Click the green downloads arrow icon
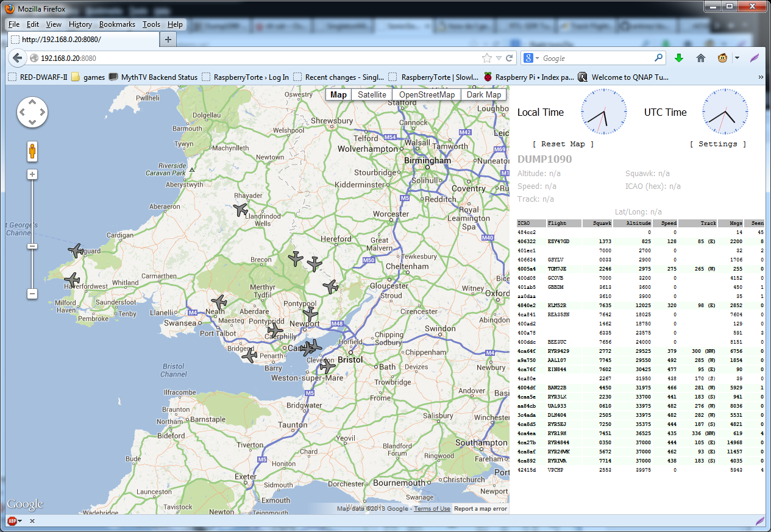 coord(679,59)
